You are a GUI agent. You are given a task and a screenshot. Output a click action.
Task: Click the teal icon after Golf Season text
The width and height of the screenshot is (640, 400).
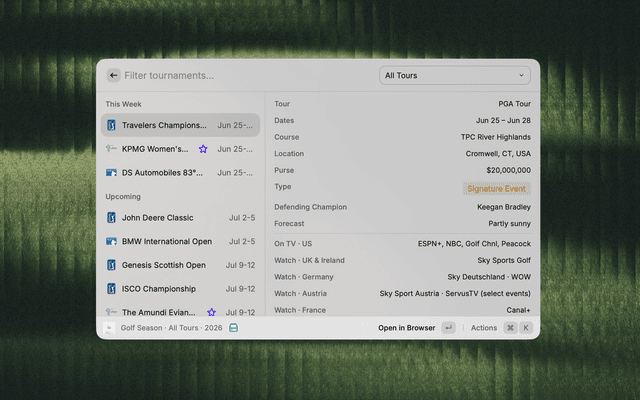[x=233, y=328]
